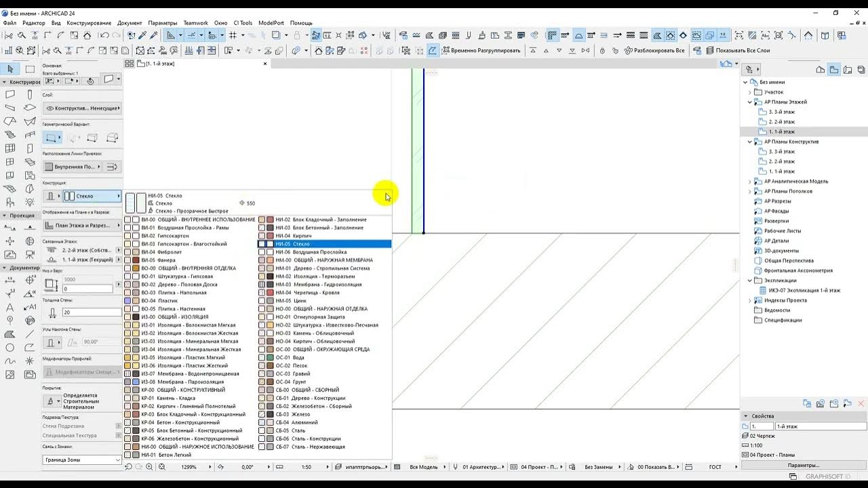
Task: Open the Файл menu
Action: [9, 23]
